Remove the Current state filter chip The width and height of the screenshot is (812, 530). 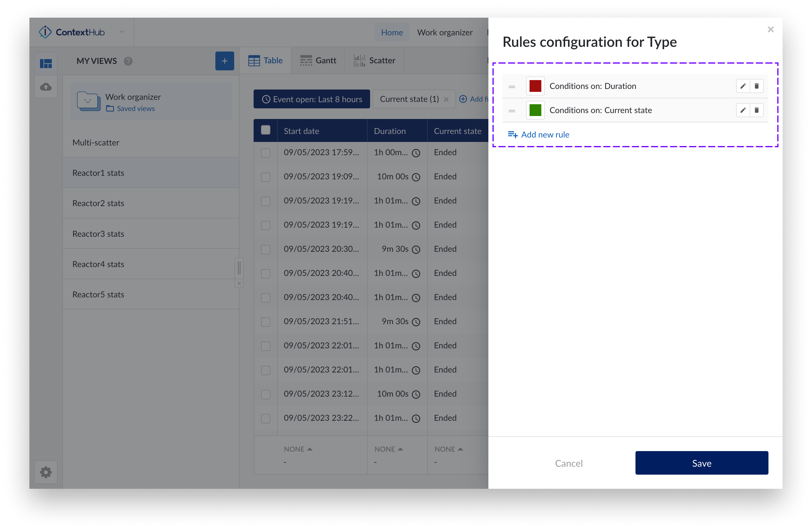pos(447,99)
